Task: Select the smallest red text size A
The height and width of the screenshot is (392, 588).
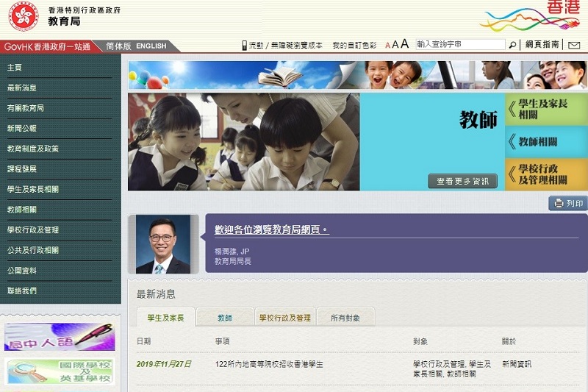Action: pos(388,46)
